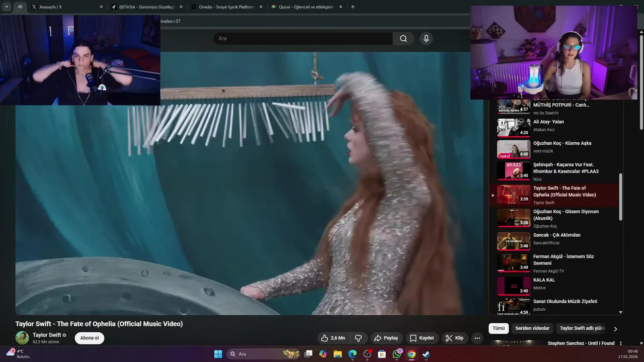The height and width of the screenshot is (362, 644).
Task: Click the music video player area
Action: [249, 184]
